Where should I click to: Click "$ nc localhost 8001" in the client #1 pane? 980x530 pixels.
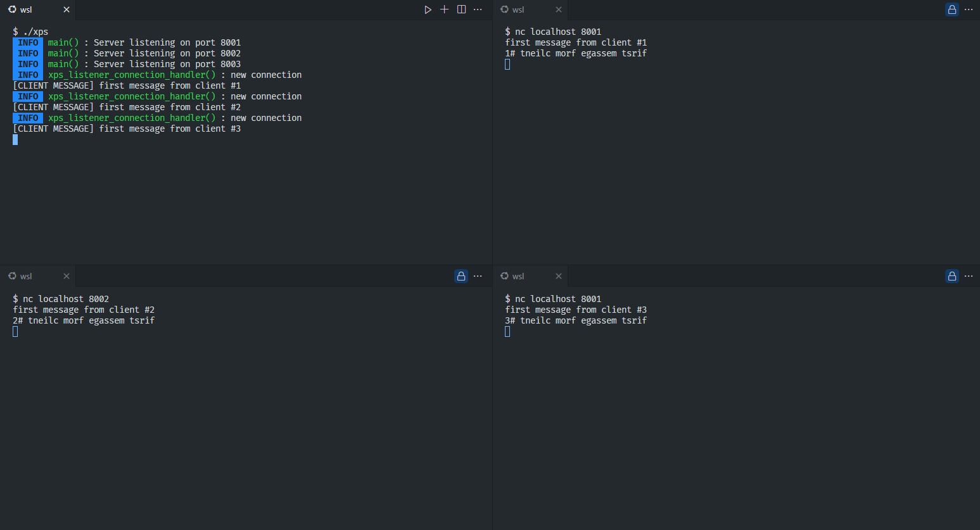pyautogui.click(x=553, y=32)
